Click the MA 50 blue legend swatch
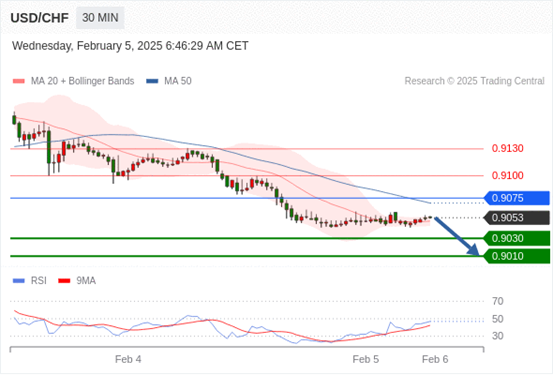The width and height of the screenshot is (553, 375). 152,81
